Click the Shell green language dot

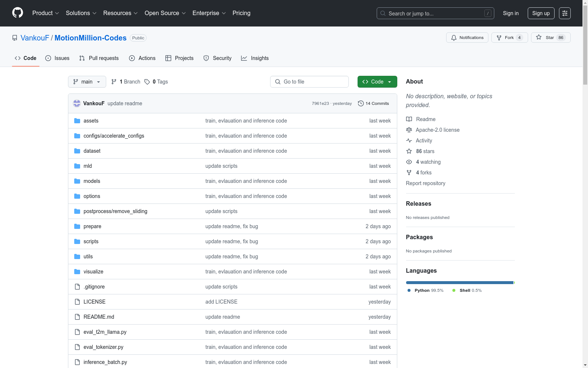click(454, 290)
